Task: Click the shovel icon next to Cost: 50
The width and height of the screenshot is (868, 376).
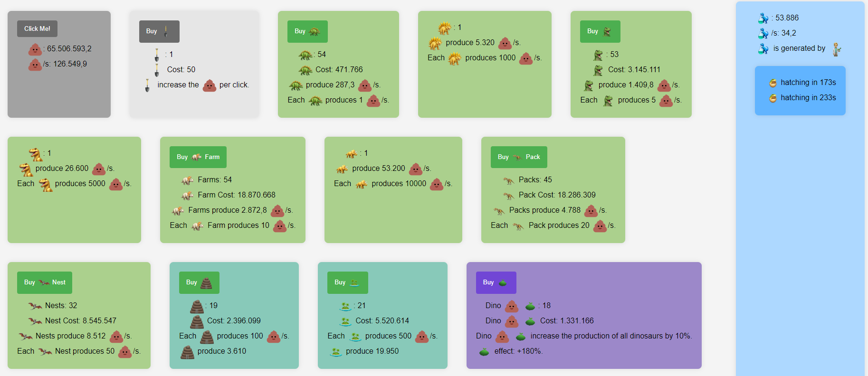Action: pyautogui.click(x=157, y=70)
